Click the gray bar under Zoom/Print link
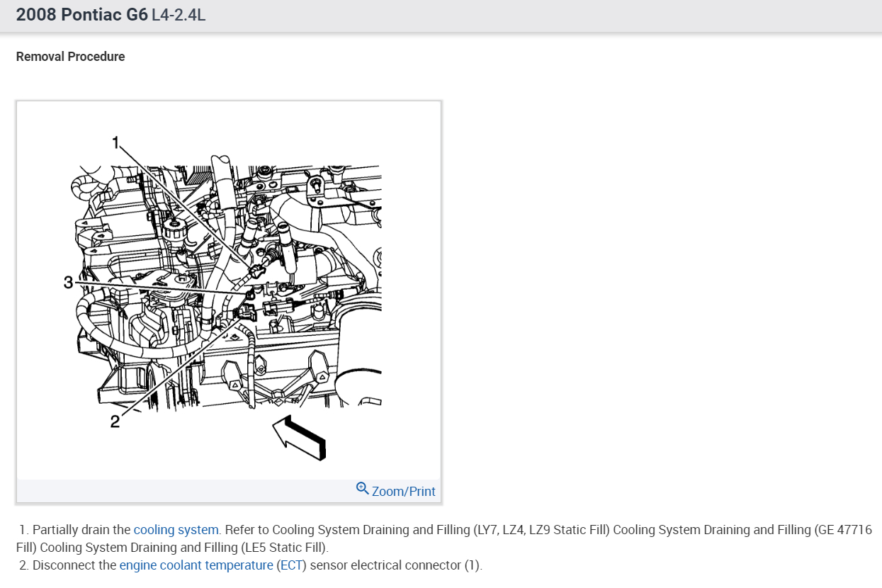Viewport: 882px width, 588px height. tap(228, 491)
